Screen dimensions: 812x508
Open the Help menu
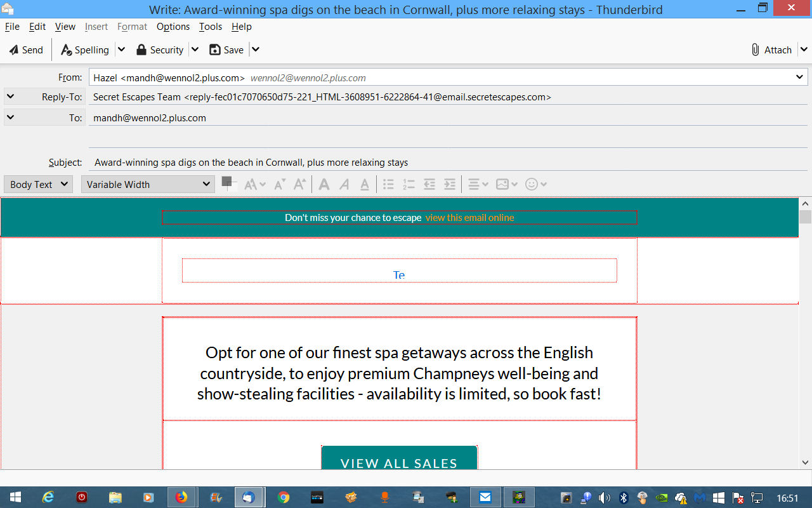click(x=242, y=27)
